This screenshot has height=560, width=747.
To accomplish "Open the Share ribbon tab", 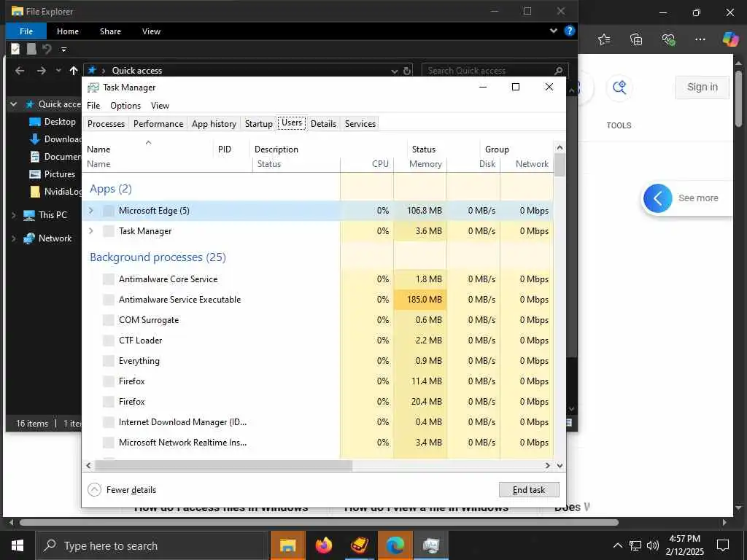I will (110, 31).
